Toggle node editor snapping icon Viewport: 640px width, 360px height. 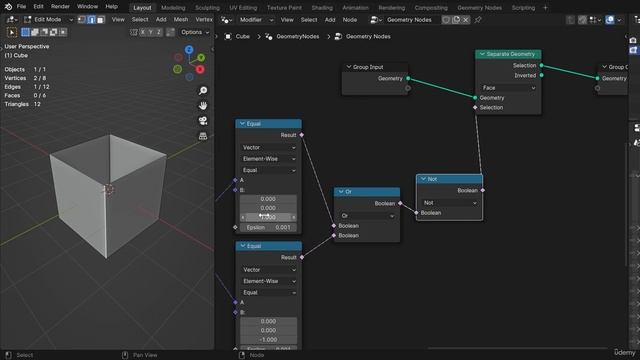[x=582, y=20]
